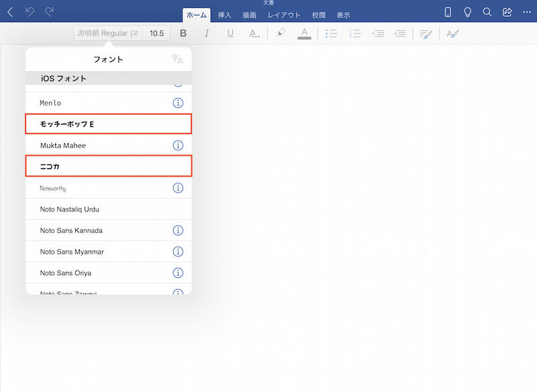This screenshot has height=392, width=537.
Task: Undo the last action
Action: point(30,12)
